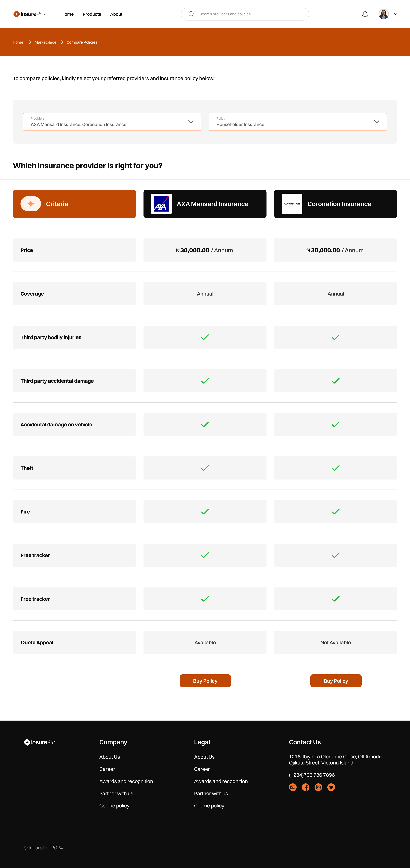410x868 pixels.
Task: Open the profile menu chevron
Action: click(396, 14)
